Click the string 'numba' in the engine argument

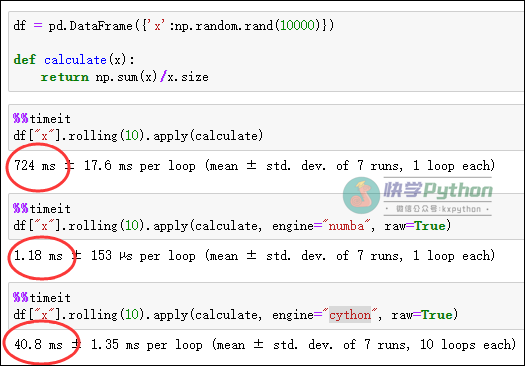(x=346, y=226)
